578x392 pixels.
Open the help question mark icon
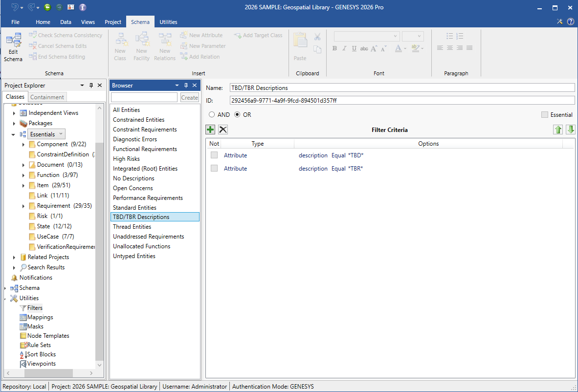tap(570, 22)
